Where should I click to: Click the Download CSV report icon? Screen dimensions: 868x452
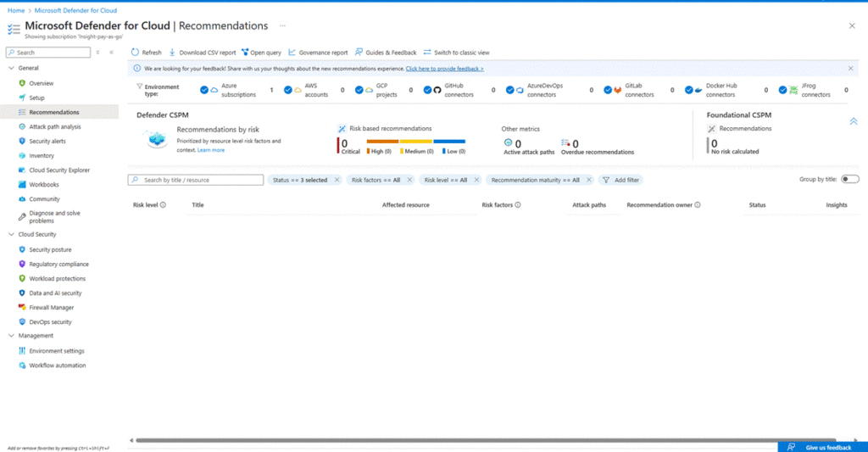[172, 53]
